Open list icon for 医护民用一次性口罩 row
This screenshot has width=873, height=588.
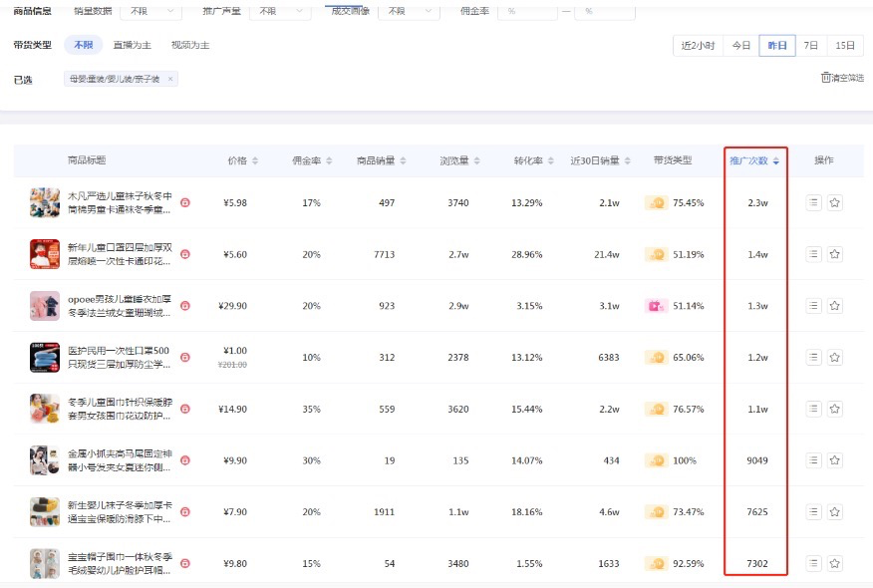click(813, 358)
